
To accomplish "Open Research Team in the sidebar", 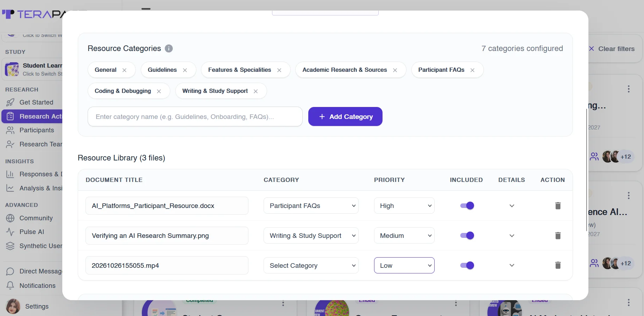I will click(x=33, y=144).
